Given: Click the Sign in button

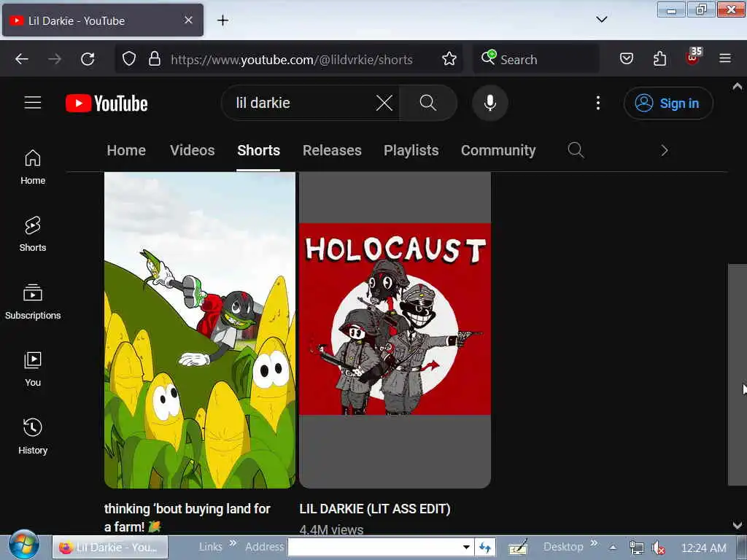Looking at the screenshot, I should tap(668, 104).
